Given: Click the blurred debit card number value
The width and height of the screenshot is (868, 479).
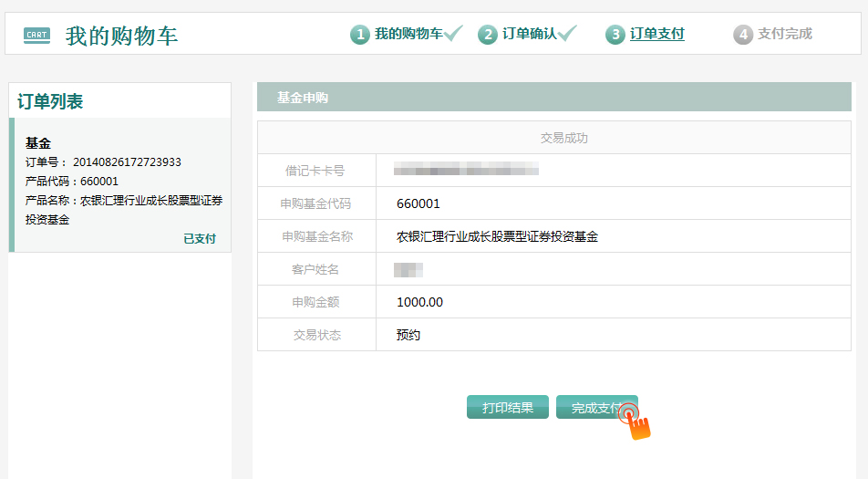Looking at the screenshot, I should pyautogui.click(x=466, y=170).
